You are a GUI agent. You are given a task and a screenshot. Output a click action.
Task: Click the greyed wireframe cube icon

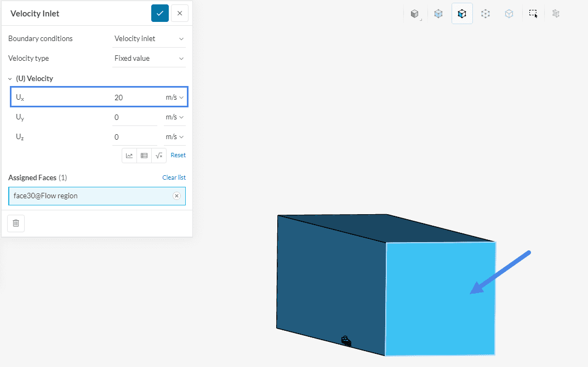pyautogui.click(x=556, y=14)
